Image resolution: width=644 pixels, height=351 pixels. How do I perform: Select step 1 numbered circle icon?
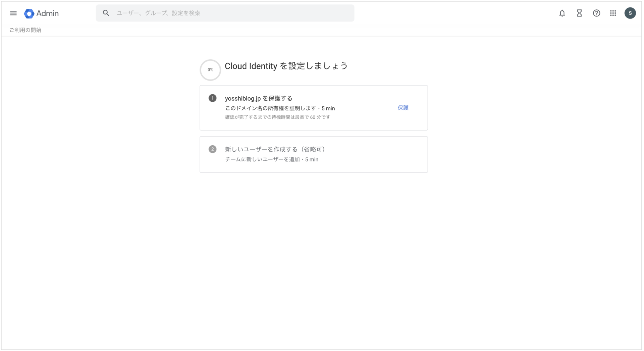click(212, 98)
